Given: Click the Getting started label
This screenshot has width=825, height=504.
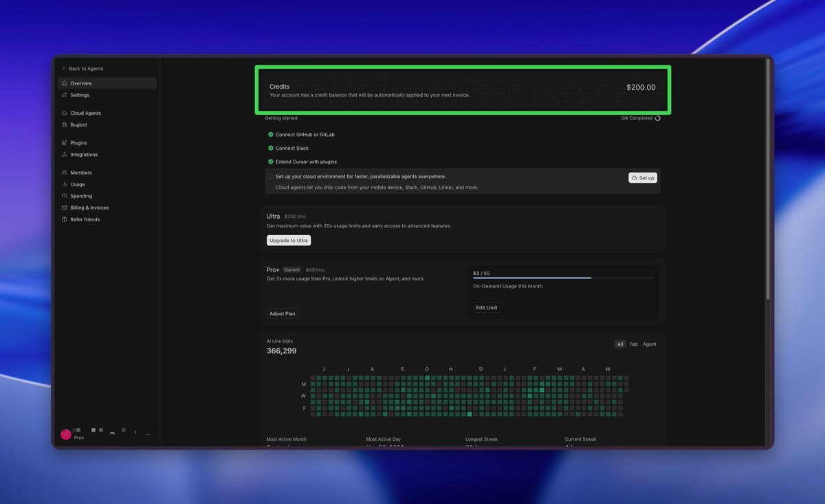Looking at the screenshot, I should coord(281,118).
